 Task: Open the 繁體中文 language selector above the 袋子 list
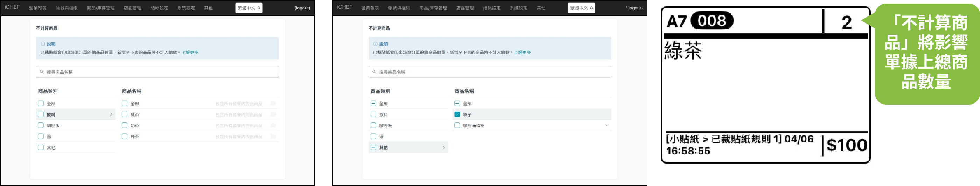click(x=581, y=8)
